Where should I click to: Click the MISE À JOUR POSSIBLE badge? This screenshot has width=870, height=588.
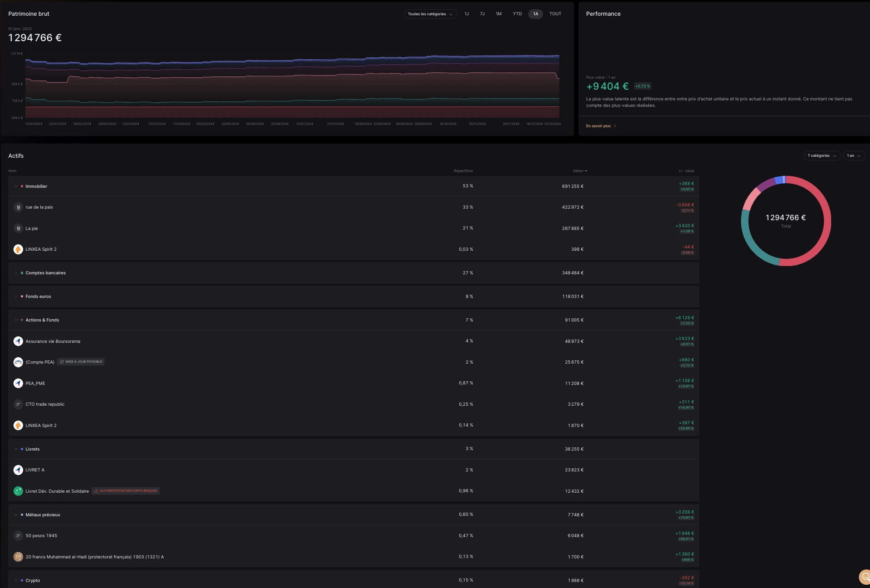coord(81,362)
